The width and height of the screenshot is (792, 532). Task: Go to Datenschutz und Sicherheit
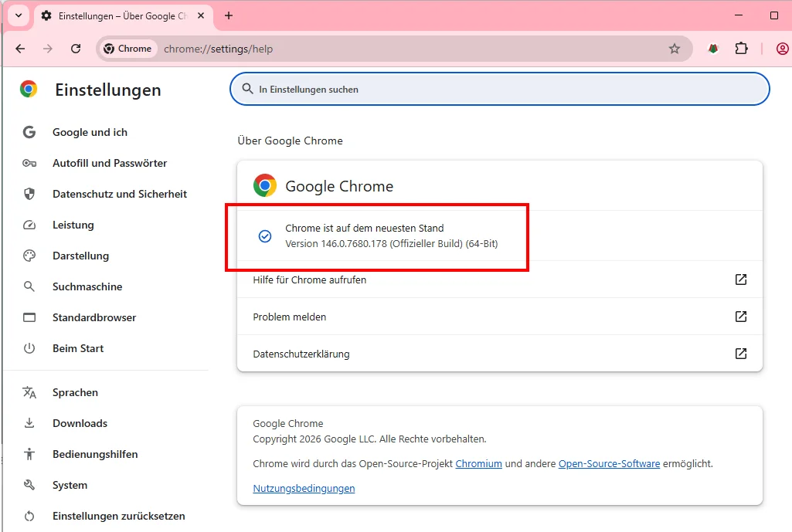coord(120,194)
